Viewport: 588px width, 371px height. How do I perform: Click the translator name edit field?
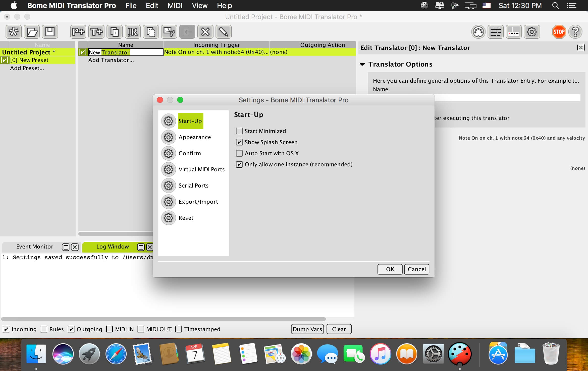coord(126,52)
